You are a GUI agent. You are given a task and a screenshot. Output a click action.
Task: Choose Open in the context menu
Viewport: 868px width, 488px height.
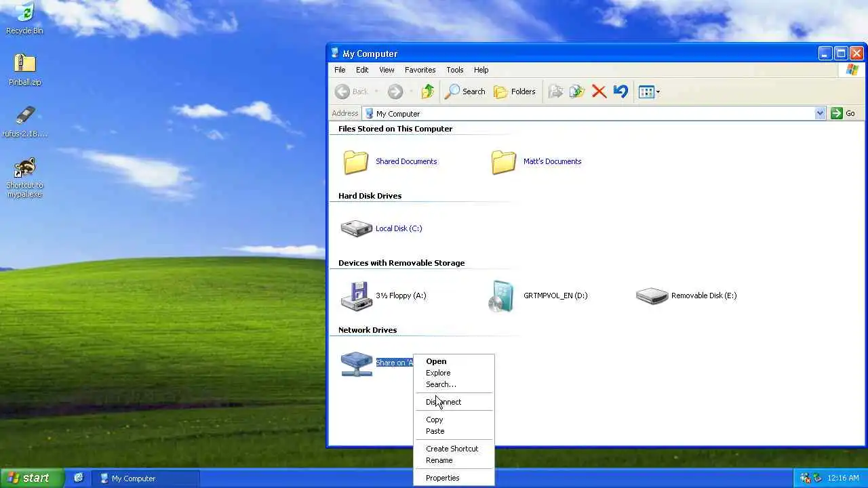454,361
